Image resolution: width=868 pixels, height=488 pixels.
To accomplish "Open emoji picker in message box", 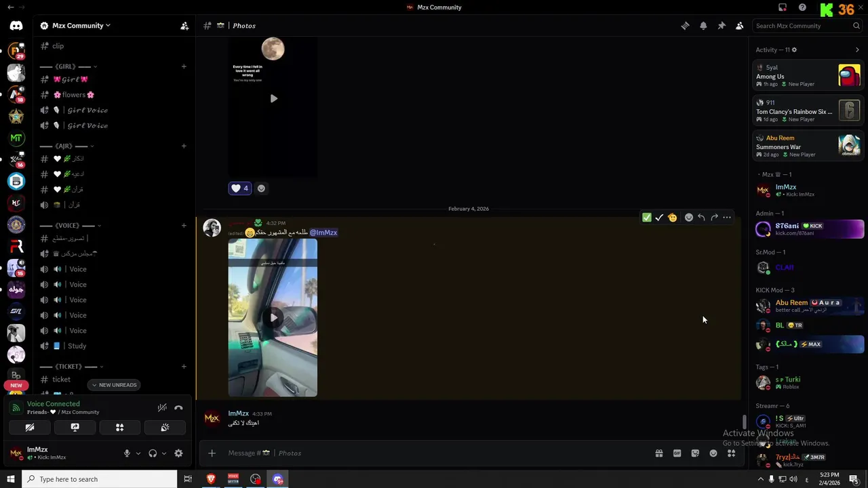I will tap(713, 453).
